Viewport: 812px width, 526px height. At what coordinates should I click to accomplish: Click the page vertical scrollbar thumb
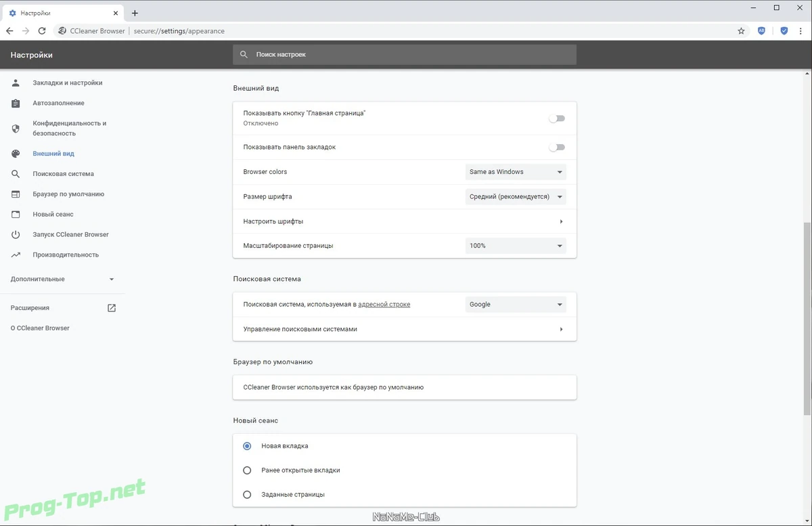[807, 318]
